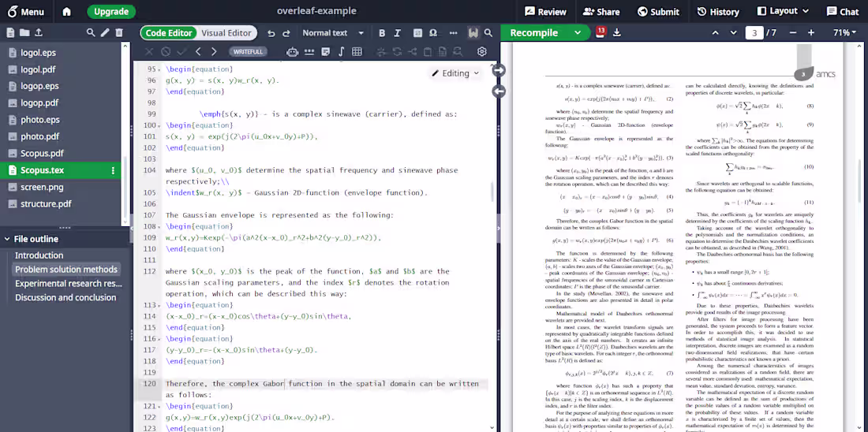Image resolution: width=868 pixels, height=432 pixels.
Task: Go to previous PDF page
Action: [x=715, y=32]
